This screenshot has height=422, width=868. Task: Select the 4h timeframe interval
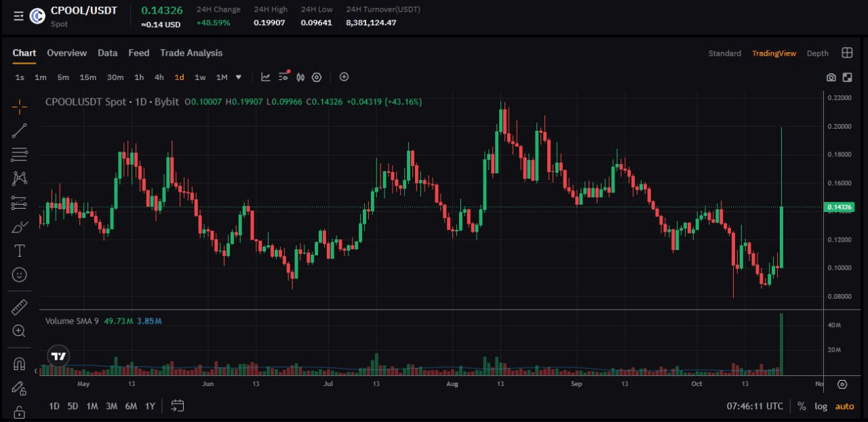point(159,77)
